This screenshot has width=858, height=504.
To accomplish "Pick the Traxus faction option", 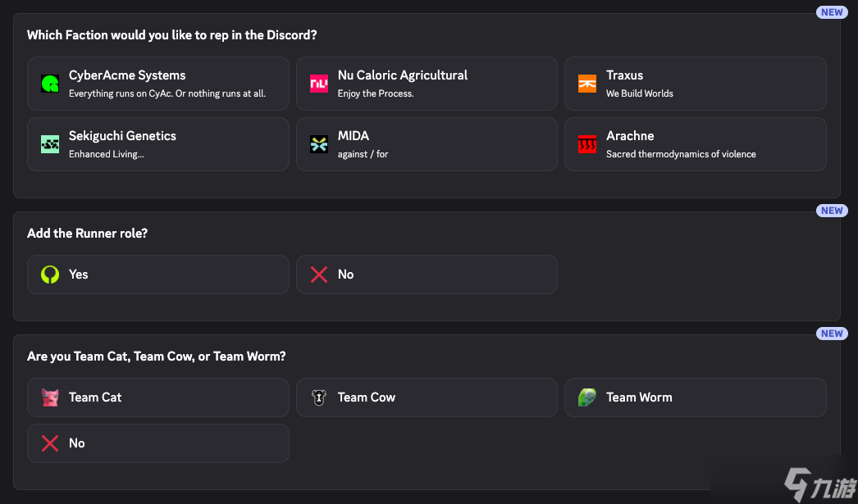I will (x=695, y=84).
